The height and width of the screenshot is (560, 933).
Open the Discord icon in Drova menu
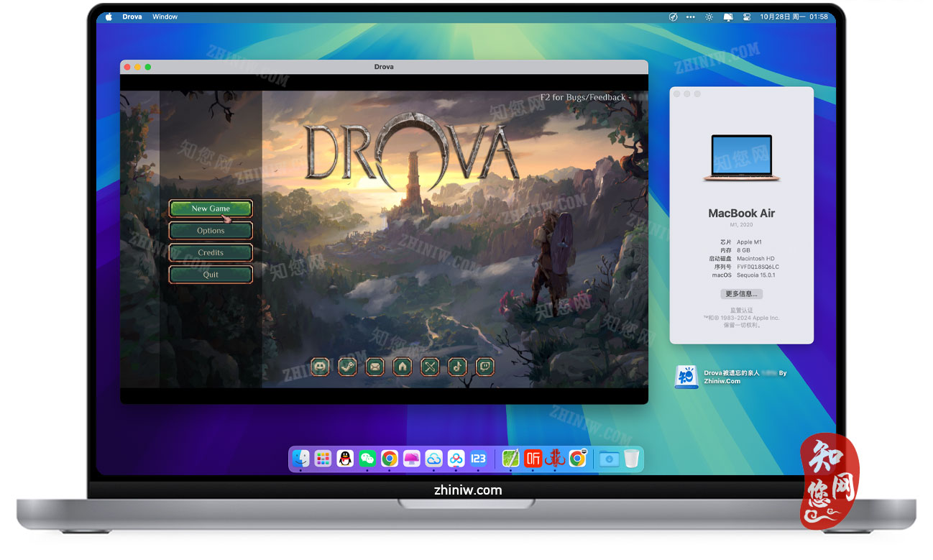[320, 367]
